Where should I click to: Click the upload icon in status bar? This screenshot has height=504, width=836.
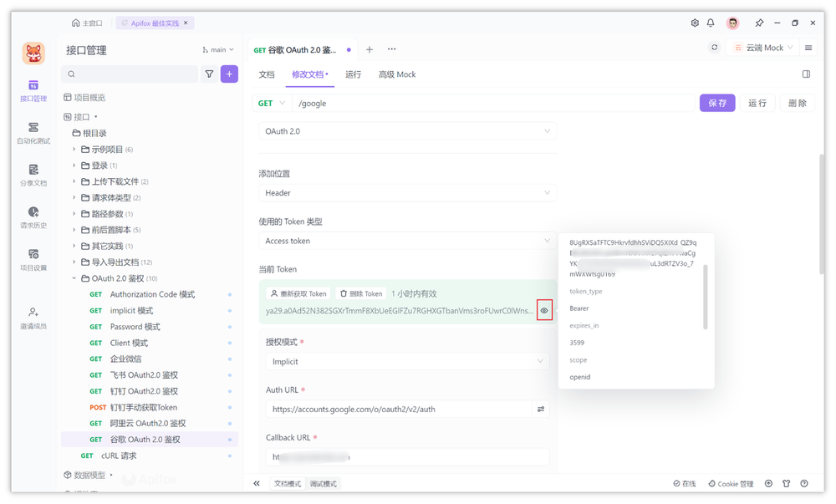click(x=768, y=483)
